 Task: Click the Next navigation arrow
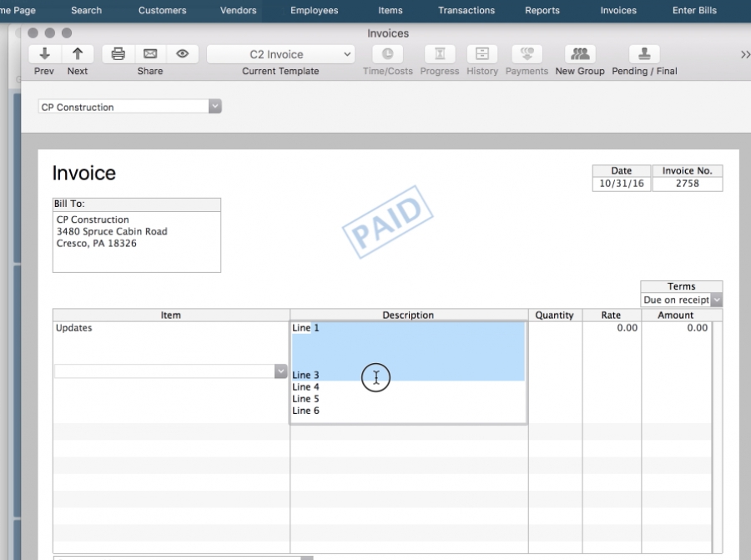click(x=78, y=53)
